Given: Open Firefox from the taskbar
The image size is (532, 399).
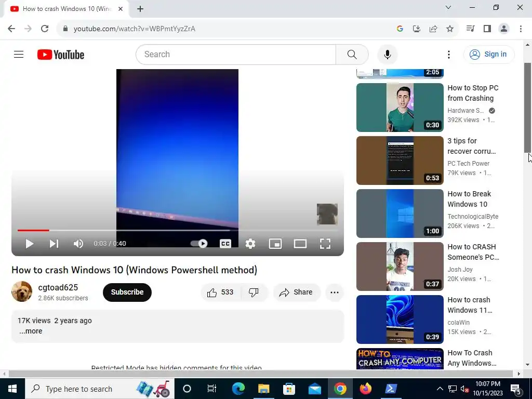Looking at the screenshot, I should 365,389.
